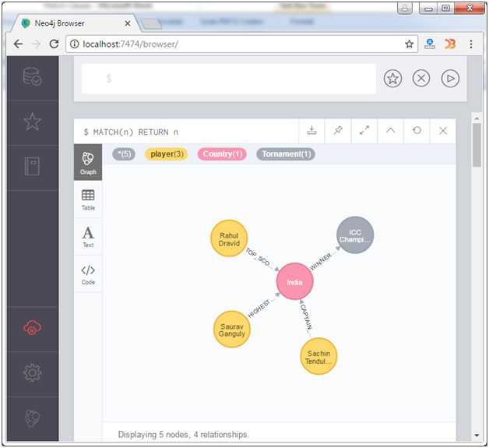Open the database information sidebar icon
The image size is (489, 448).
[x=32, y=77]
